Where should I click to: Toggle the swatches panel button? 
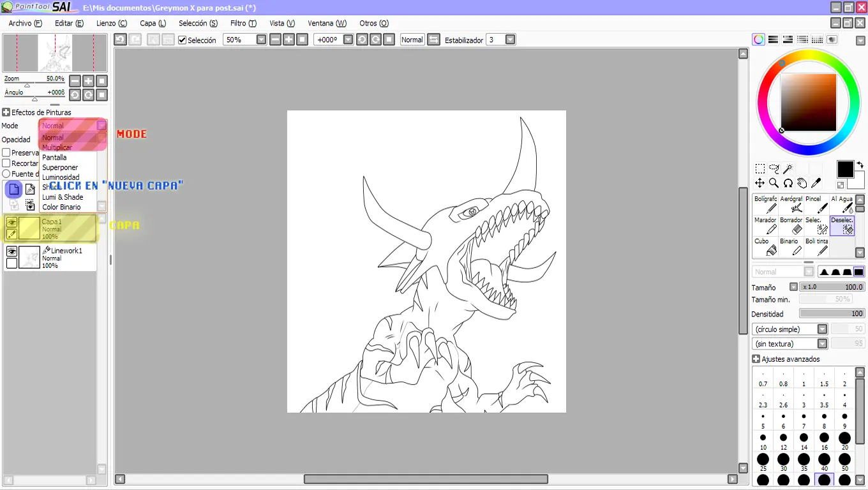pos(817,40)
